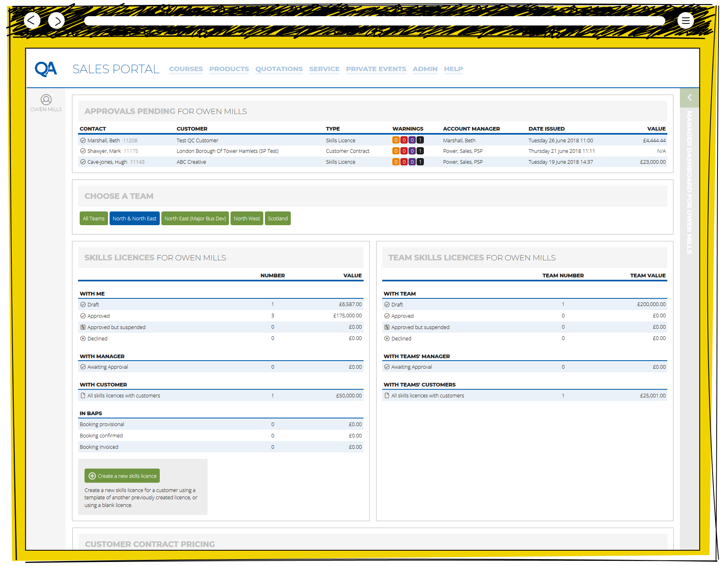
Task: Open Shawyer, Mark contact approval row
Action: pos(104,151)
